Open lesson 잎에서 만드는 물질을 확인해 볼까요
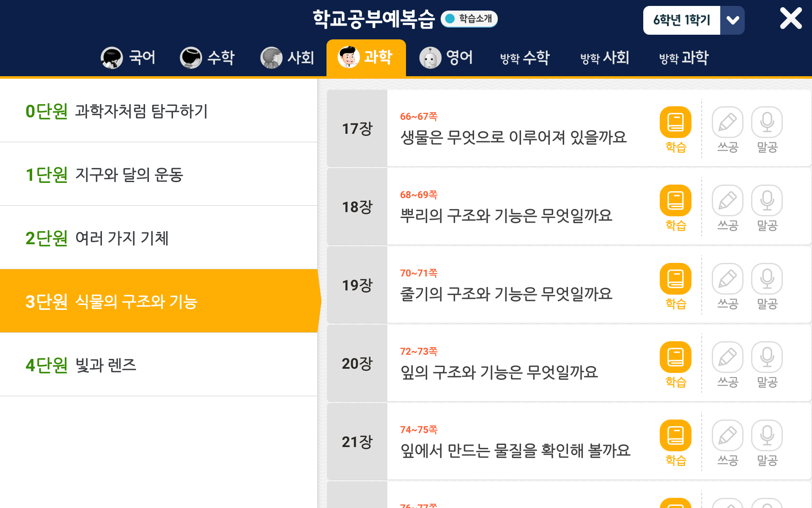 (515, 450)
